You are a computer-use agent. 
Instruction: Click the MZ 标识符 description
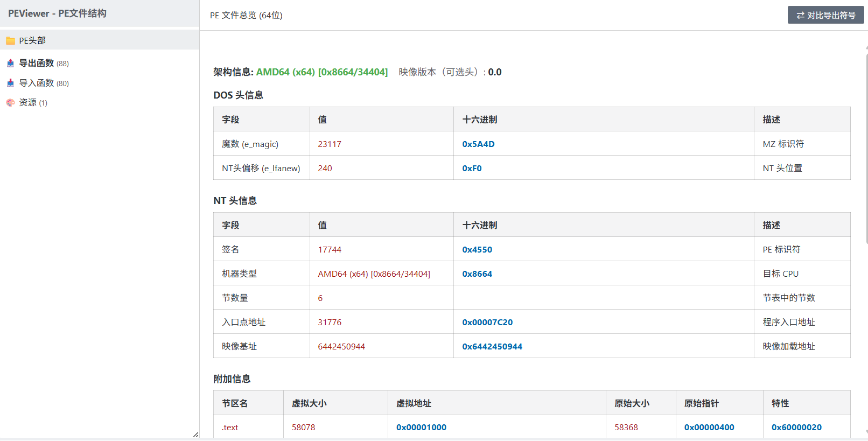(783, 144)
